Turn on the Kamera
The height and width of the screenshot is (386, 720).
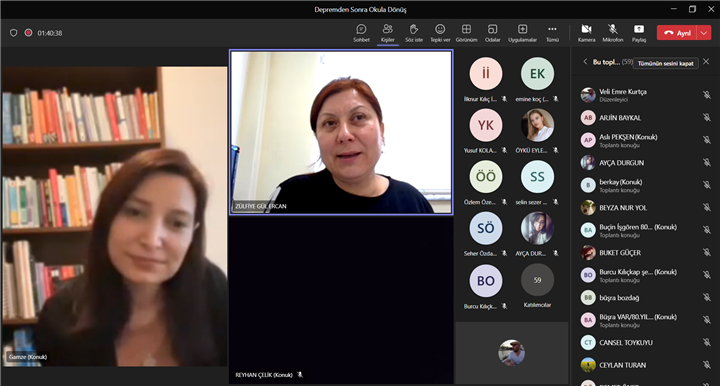point(586,33)
